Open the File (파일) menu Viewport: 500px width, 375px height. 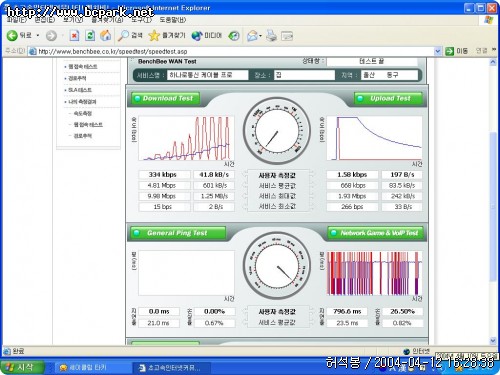(x=16, y=20)
